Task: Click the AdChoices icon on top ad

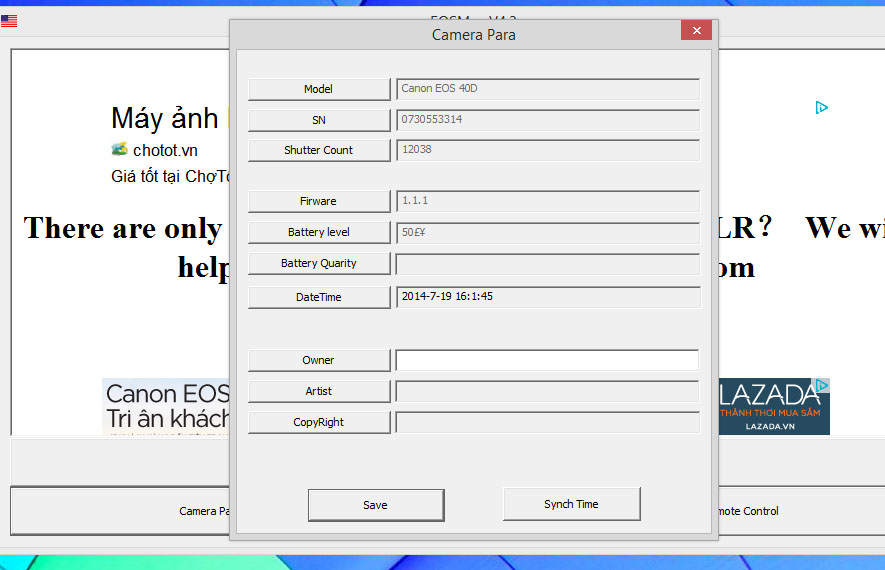Action: coord(821,107)
